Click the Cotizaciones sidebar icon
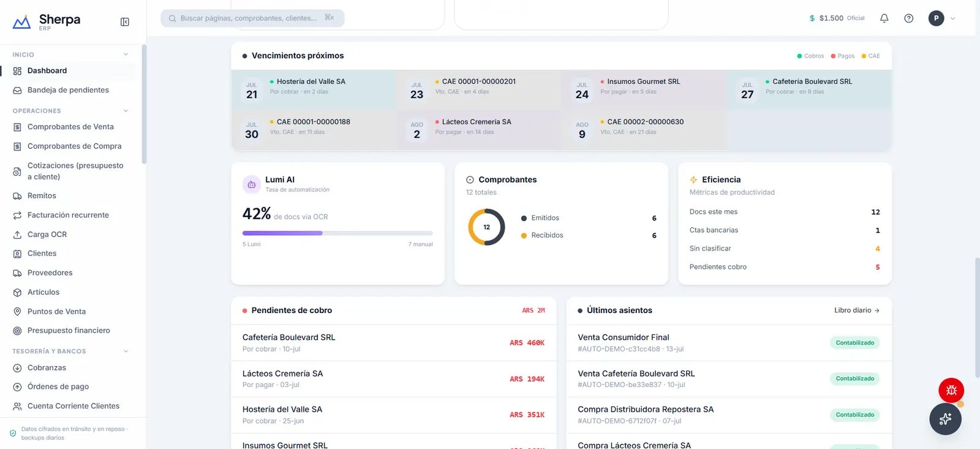This screenshot has height=449, width=980. click(17, 172)
